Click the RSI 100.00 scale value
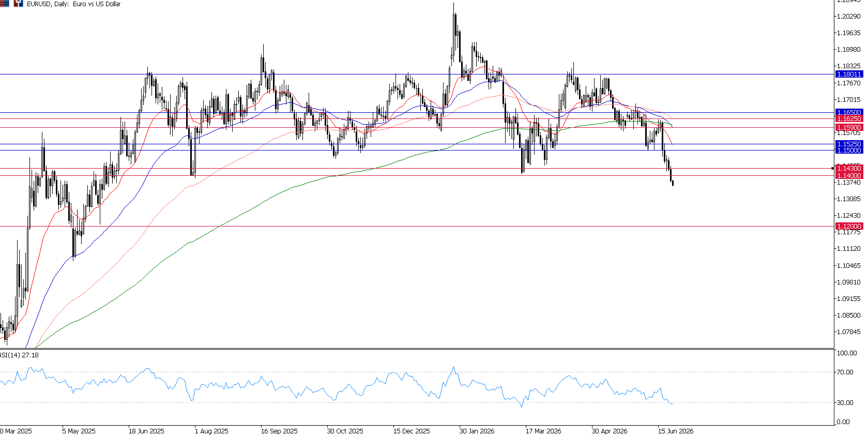The image size is (868, 436). click(x=847, y=353)
